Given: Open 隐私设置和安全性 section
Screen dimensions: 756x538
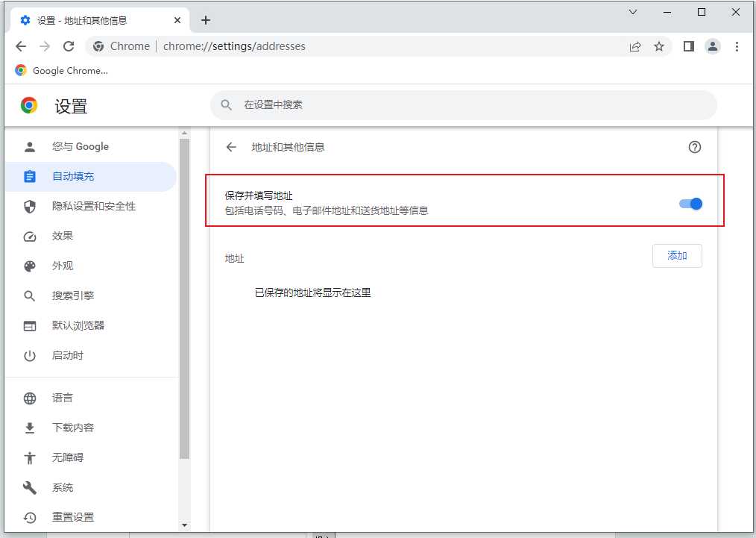Looking at the screenshot, I should (91, 207).
